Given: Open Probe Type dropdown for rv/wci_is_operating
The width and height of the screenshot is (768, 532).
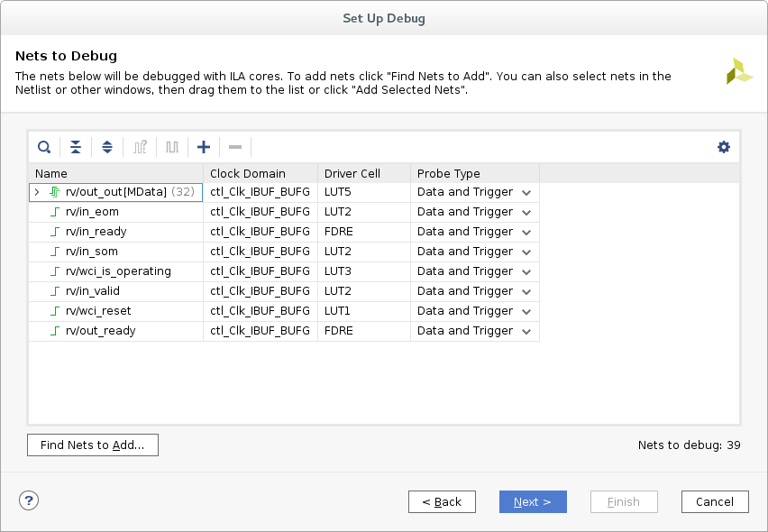Looking at the screenshot, I should (526, 272).
